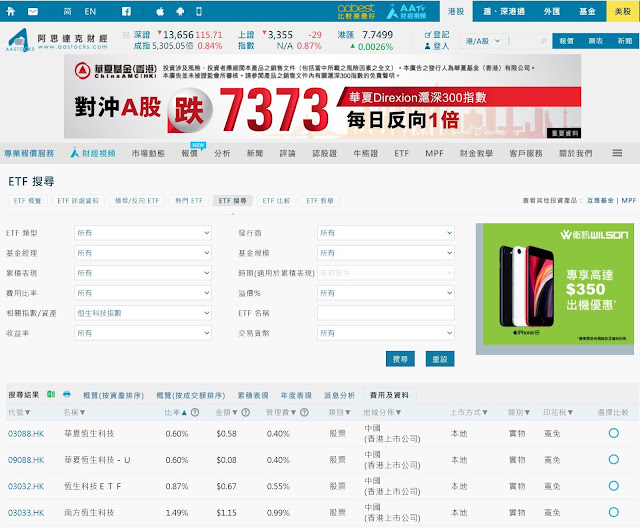
Task: Click the 新聞 news button in the header
Action: tap(624, 41)
